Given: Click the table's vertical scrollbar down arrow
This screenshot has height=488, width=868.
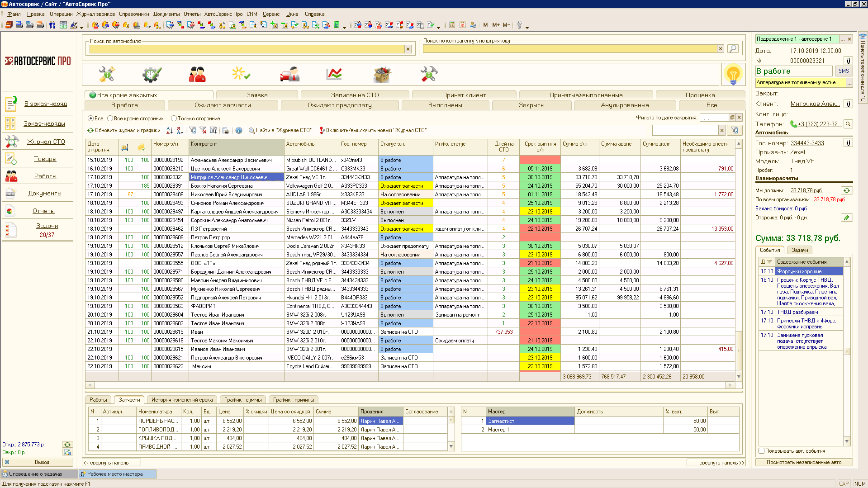Looking at the screenshot, I should coord(739,376).
